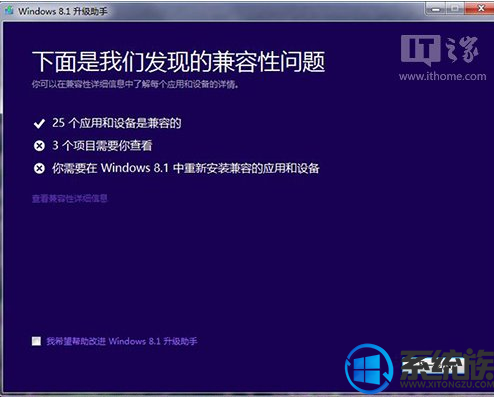The width and height of the screenshot is (494, 397).
Task: Click the 我希望帮助改进 Windows 8.1 升级助手 label
Action: click(122, 341)
